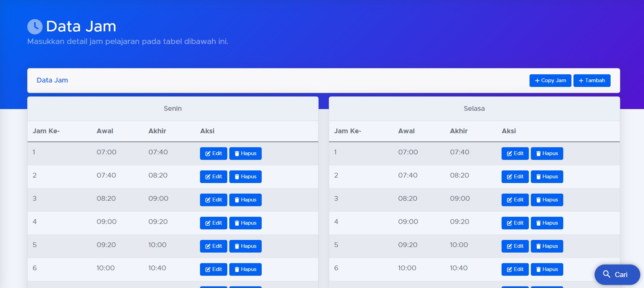This screenshot has width=644, height=288.
Task: Hapus Senin jam ke-2 entry
Action: point(245,177)
